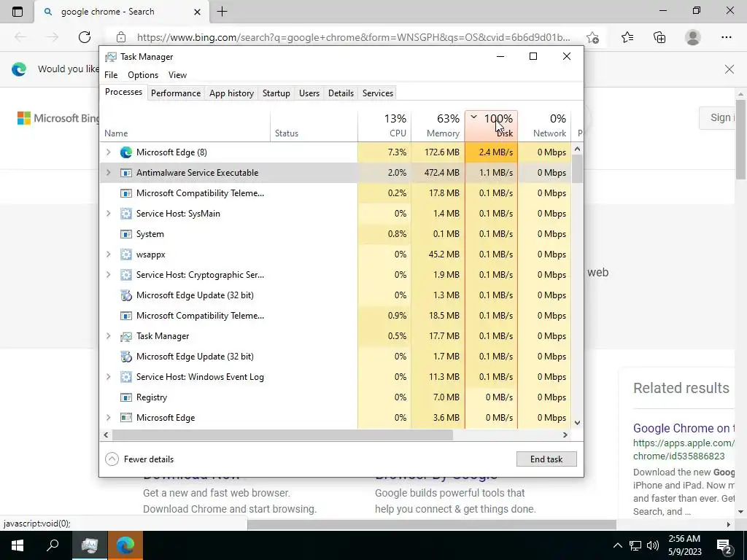
Task: Select the Microsoft Edge Update 1.3 MB row
Action: [336, 295]
